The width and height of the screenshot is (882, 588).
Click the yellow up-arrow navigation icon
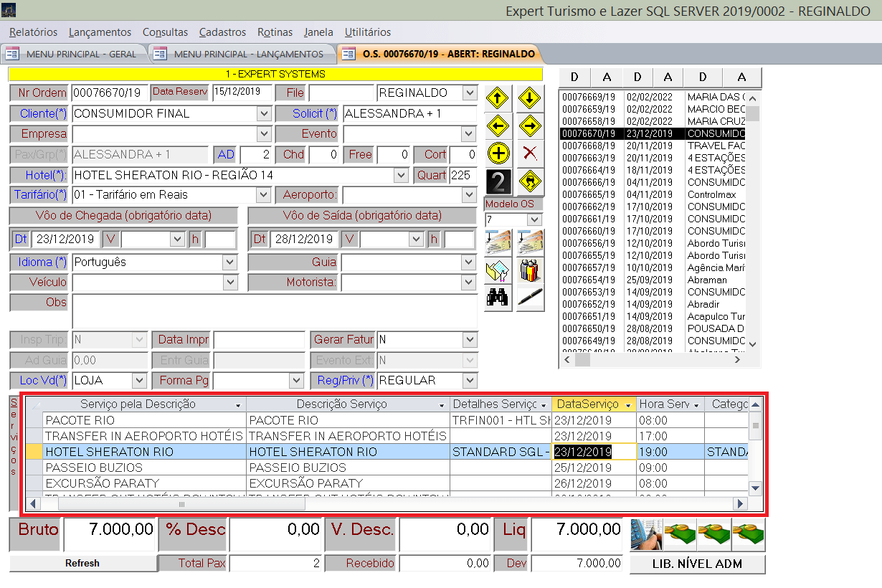click(498, 98)
